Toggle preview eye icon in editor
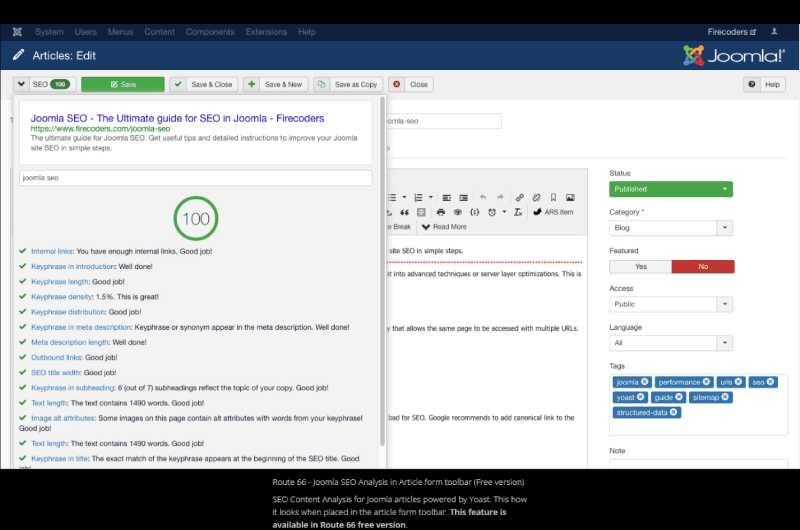This screenshot has width=800, height=530. coord(458,212)
